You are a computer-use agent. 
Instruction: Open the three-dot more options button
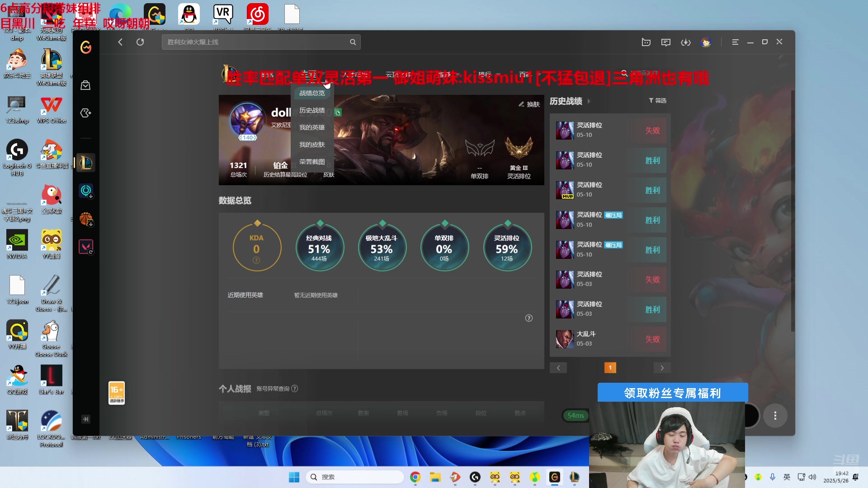tap(775, 416)
